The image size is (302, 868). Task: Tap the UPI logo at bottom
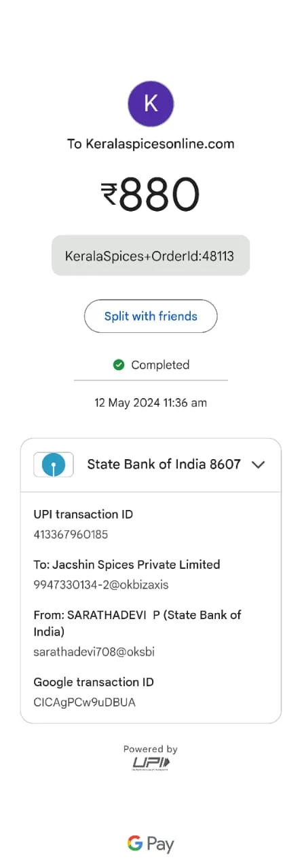tap(151, 764)
